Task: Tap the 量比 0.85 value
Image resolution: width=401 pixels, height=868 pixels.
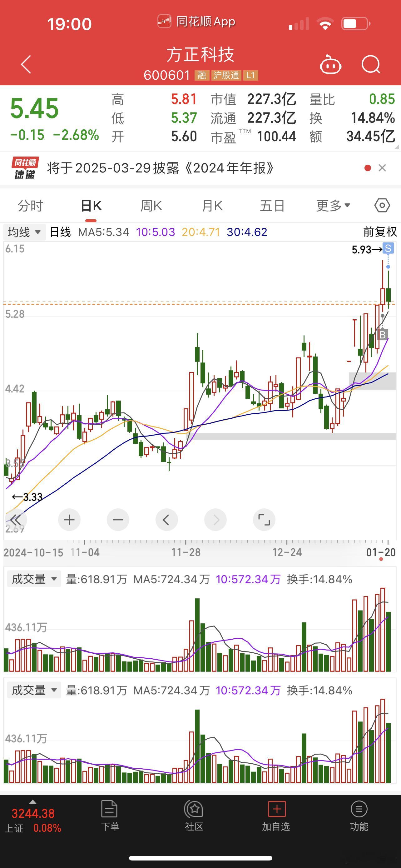Action: [382, 99]
